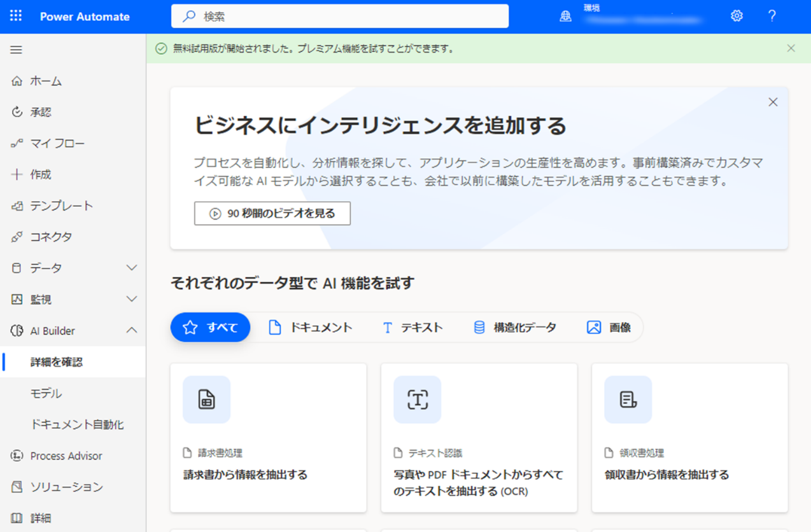Select the すべて filter tab
This screenshot has width=811, height=532.
[x=210, y=327]
